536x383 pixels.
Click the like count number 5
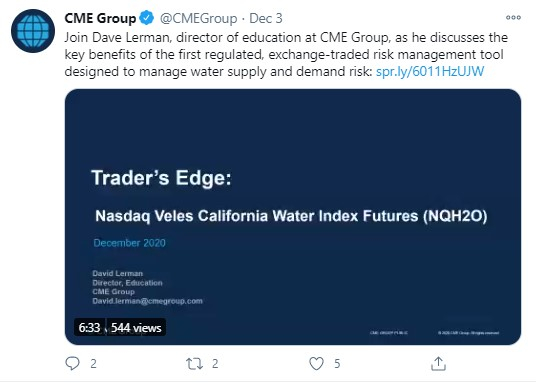(337, 364)
